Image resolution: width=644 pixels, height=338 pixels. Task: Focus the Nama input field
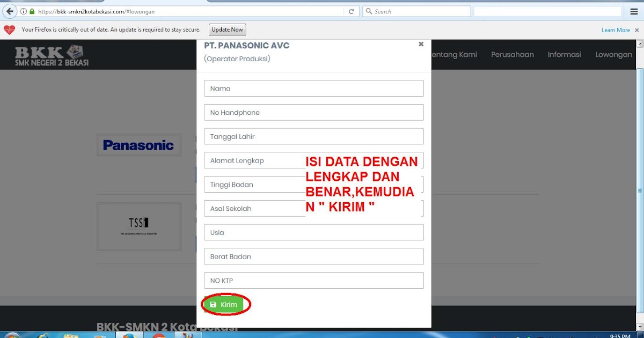[314, 89]
